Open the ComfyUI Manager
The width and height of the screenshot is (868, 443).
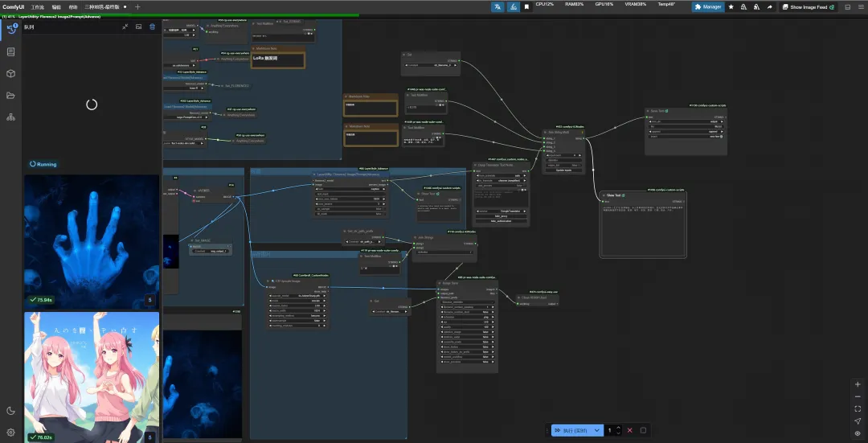[x=708, y=6]
